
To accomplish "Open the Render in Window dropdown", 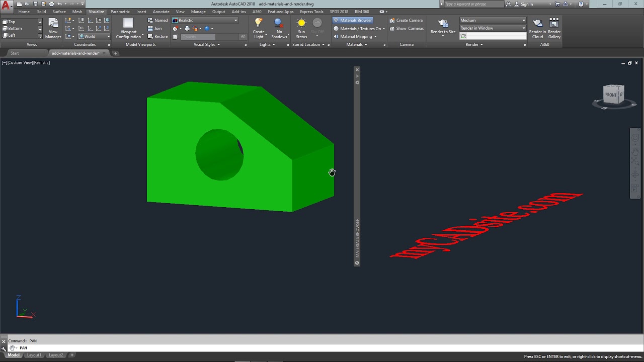I will click(493, 28).
